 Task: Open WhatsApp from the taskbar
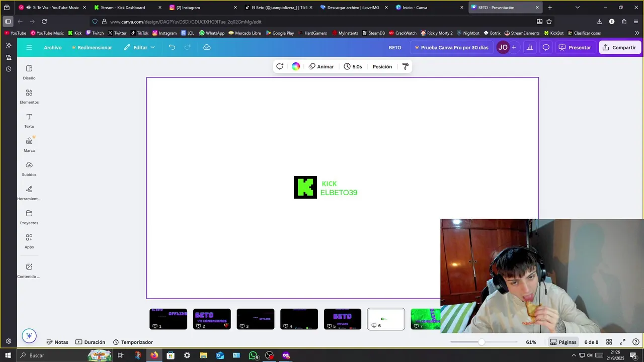coord(254,355)
